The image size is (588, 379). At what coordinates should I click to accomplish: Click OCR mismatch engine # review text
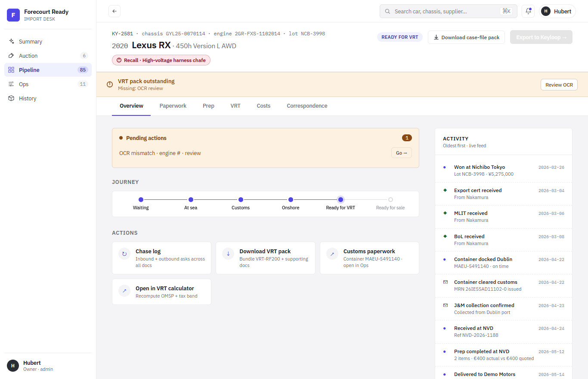point(160,153)
